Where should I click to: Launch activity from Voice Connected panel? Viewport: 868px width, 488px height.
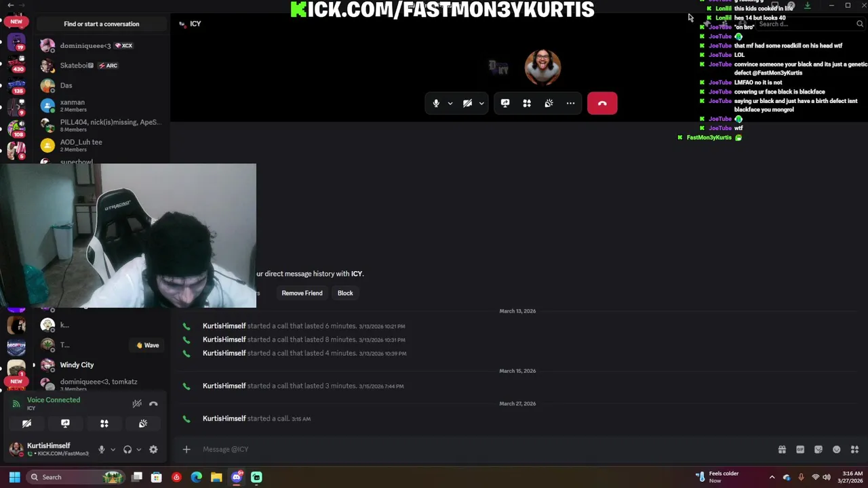click(104, 423)
